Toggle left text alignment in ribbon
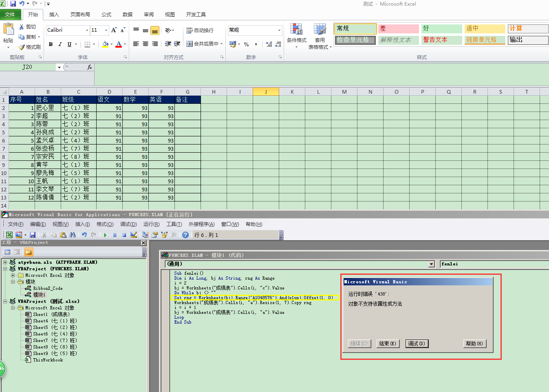Viewport: 549px width, 392px height. [x=136, y=44]
